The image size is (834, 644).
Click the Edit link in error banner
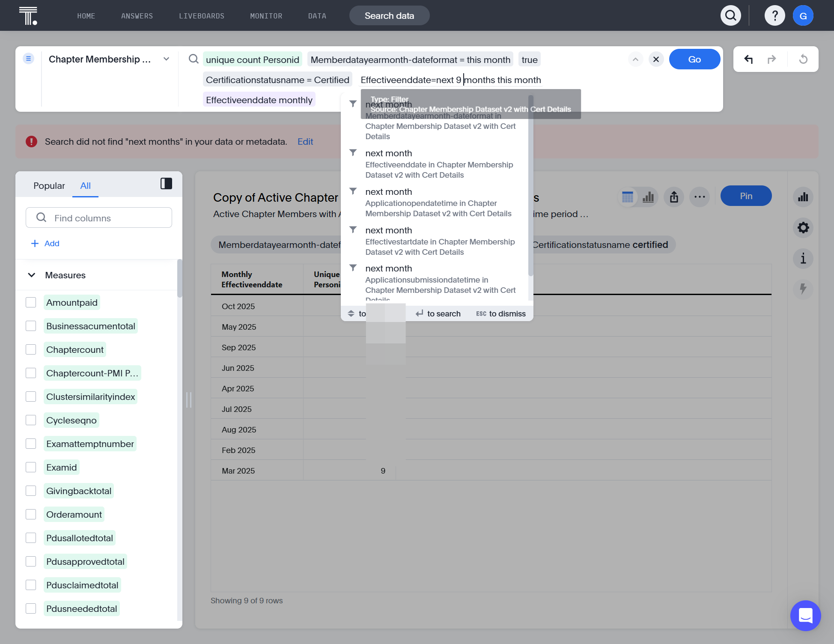click(x=305, y=142)
